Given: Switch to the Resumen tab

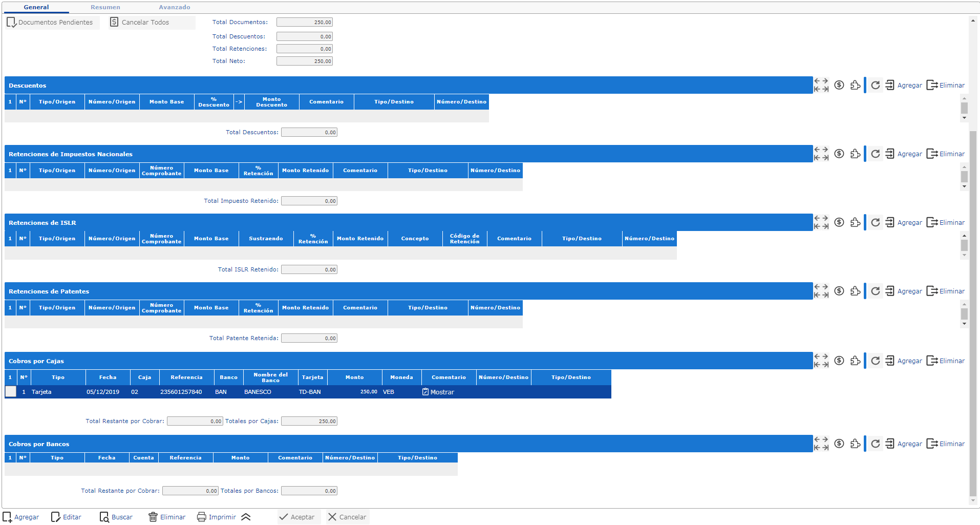Looking at the screenshot, I should tap(105, 7).
